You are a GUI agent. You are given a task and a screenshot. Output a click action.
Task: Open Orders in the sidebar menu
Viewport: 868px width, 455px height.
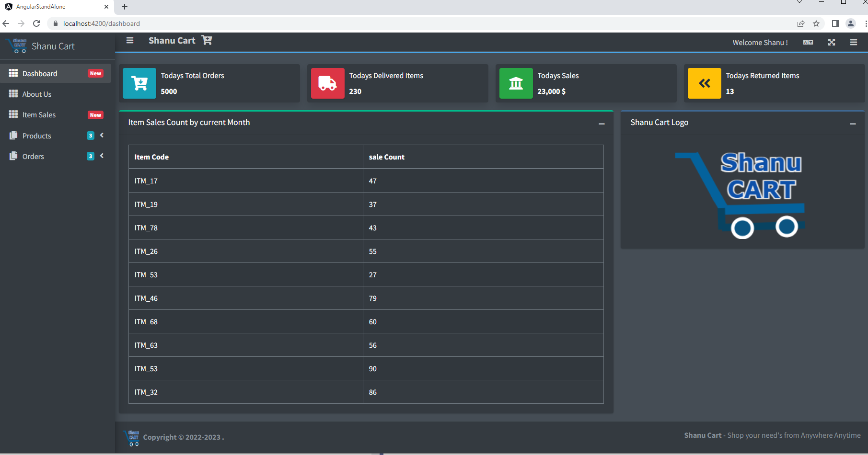point(56,156)
